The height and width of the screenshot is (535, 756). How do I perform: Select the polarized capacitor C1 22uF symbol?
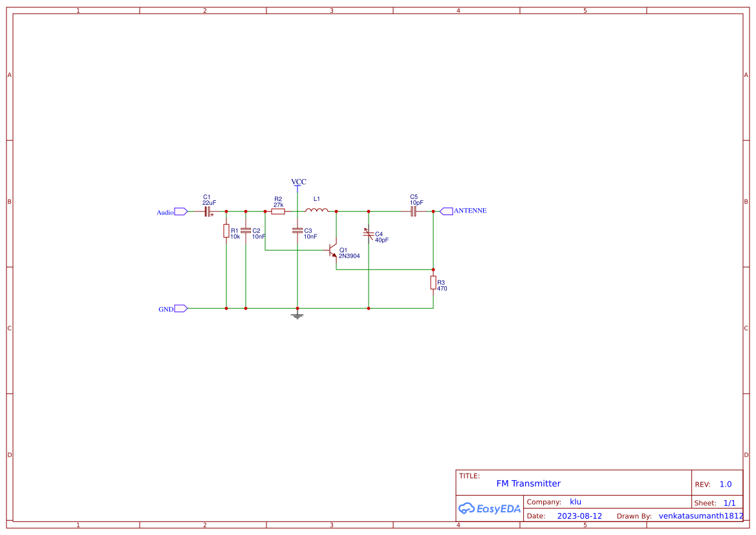pos(207,211)
